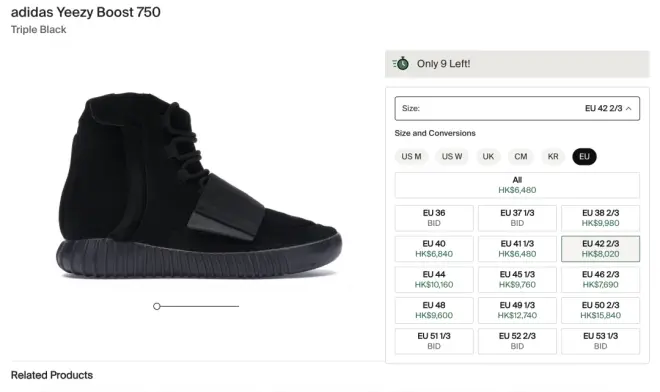Collapse the Size dropdown chevron
Image resolution: width=660 pixels, height=392 pixels.
(x=629, y=109)
